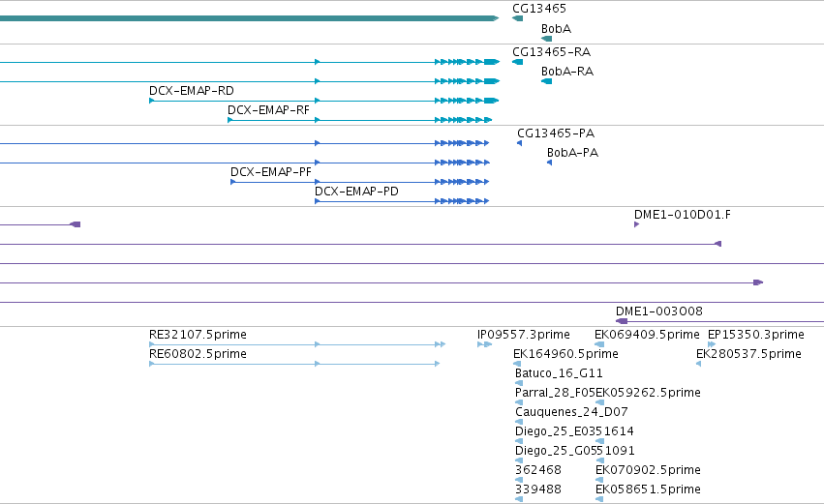Select the EP15350.3prime EST label
Image resolution: width=824 pixels, height=504 pixels.
pyautogui.click(x=755, y=335)
